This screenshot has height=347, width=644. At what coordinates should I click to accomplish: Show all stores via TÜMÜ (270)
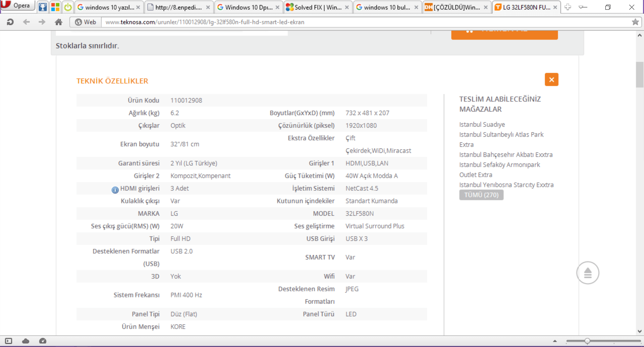[481, 195]
